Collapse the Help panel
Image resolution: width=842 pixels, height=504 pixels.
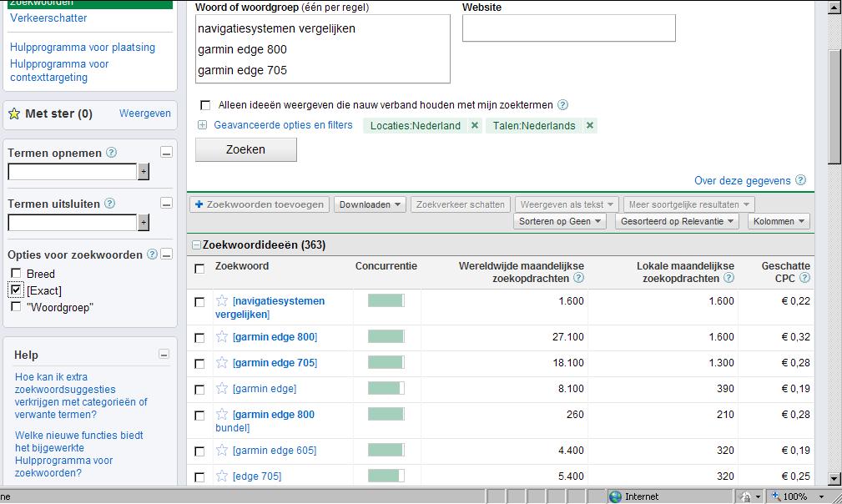coord(164,355)
